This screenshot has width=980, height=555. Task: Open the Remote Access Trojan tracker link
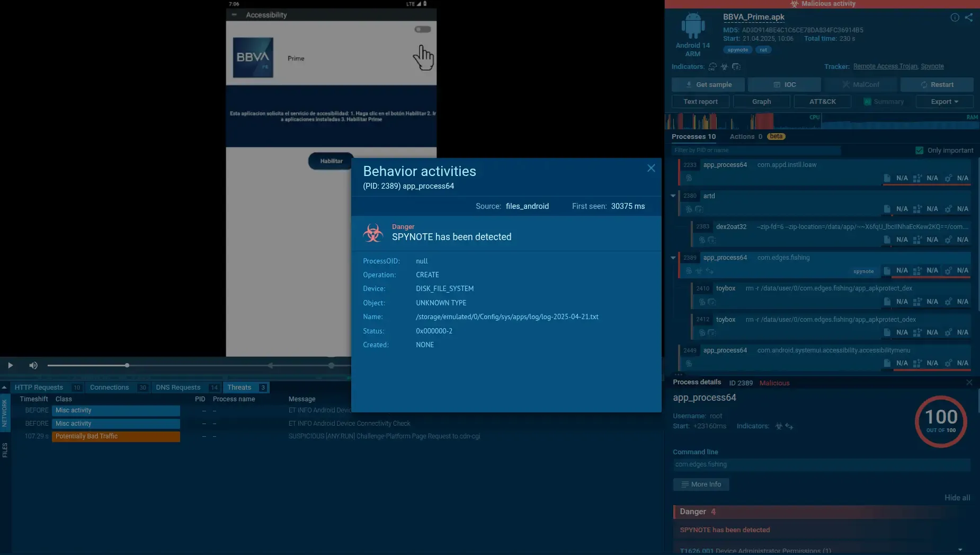pos(885,66)
